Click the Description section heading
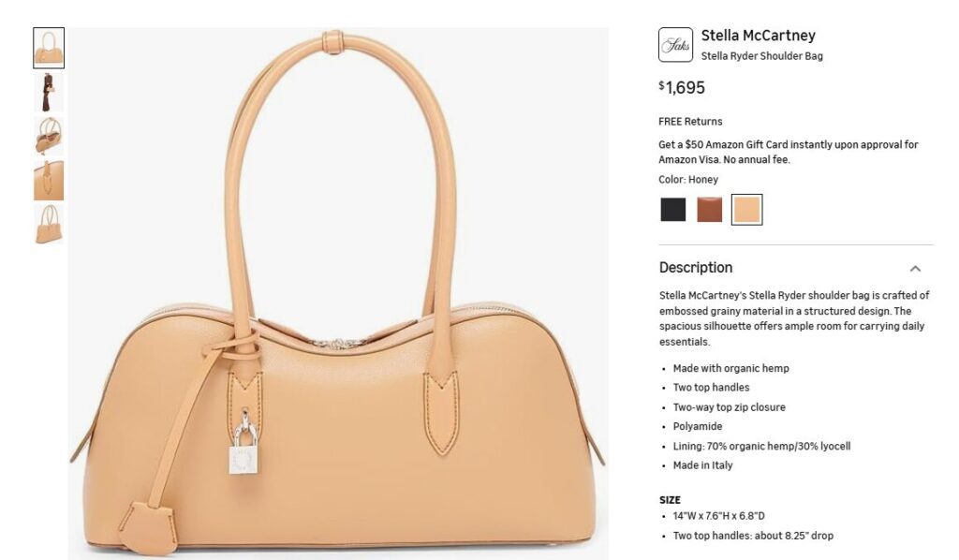959x560 pixels. point(696,268)
